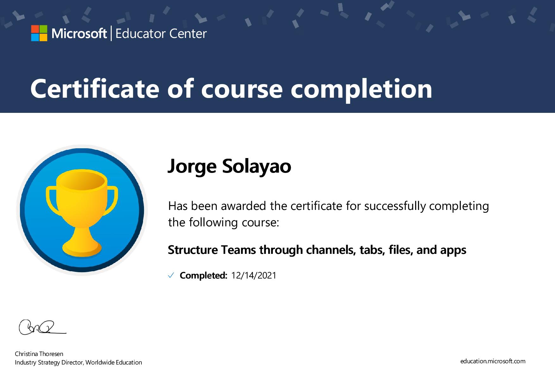Select 'Industry Strategy Director, Worldwide Education' title

78,363
